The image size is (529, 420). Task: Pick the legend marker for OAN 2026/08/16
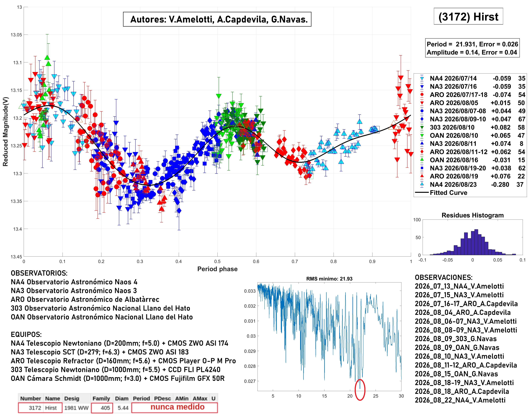click(422, 160)
